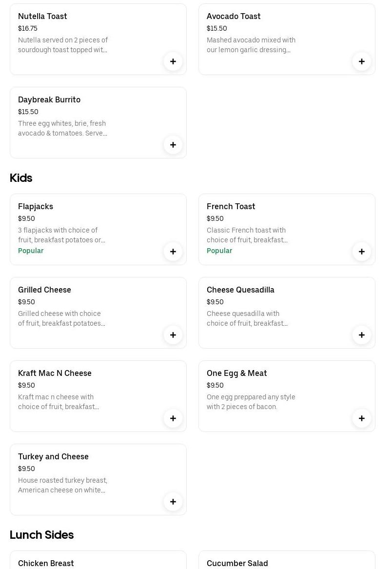Screen dimensions: 392x569
Task: Open the Chicken Breast lunch side
Action: pyautogui.click(x=46, y=563)
